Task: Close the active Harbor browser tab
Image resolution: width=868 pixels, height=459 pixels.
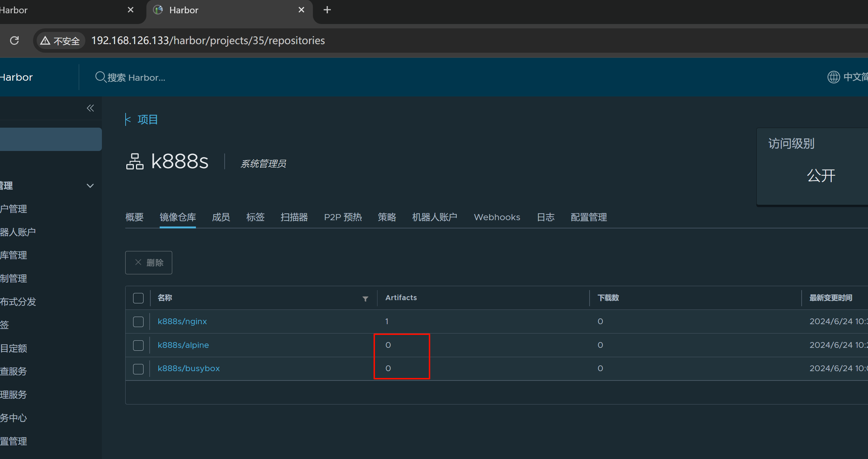Action: [x=301, y=10]
